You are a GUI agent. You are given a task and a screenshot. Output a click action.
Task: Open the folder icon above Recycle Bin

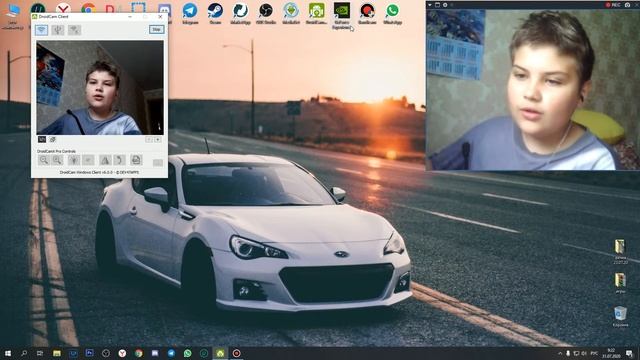620,283
